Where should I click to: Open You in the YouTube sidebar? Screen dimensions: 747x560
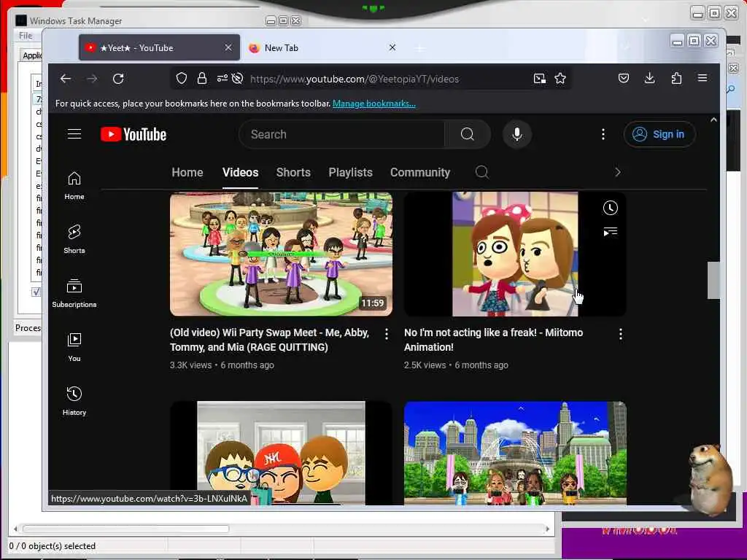pyautogui.click(x=74, y=348)
